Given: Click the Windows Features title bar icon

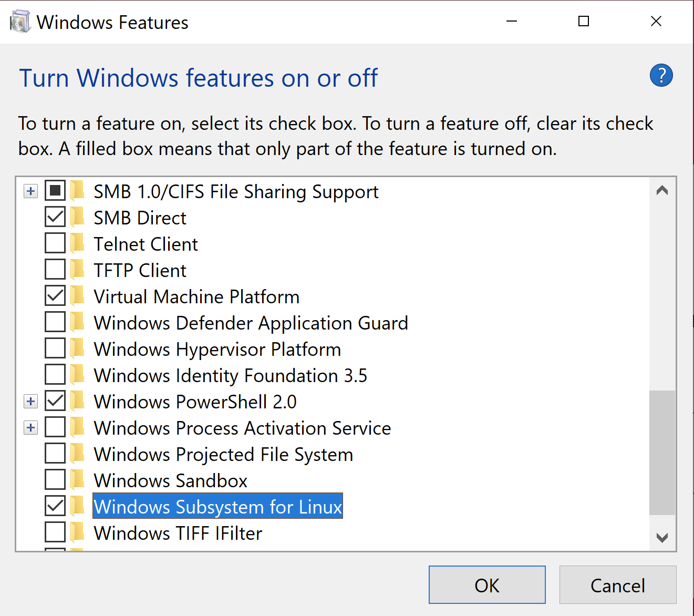Looking at the screenshot, I should point(20,22).
